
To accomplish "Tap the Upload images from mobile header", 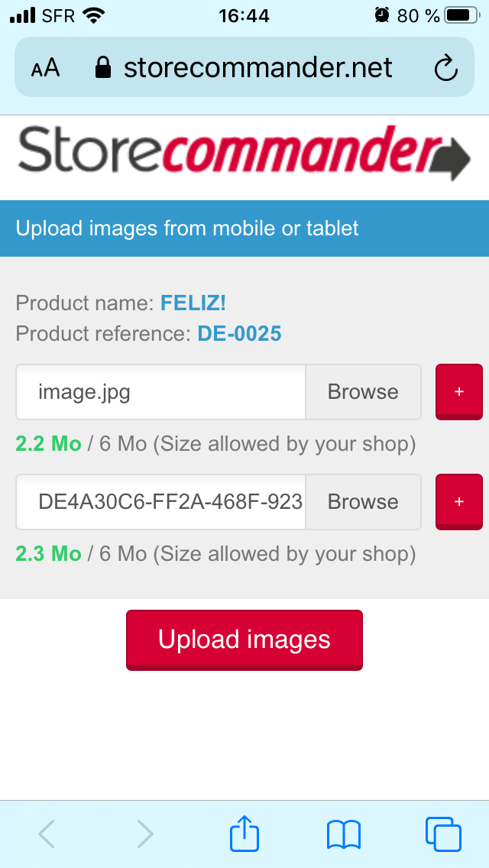I will pos(187,228).
